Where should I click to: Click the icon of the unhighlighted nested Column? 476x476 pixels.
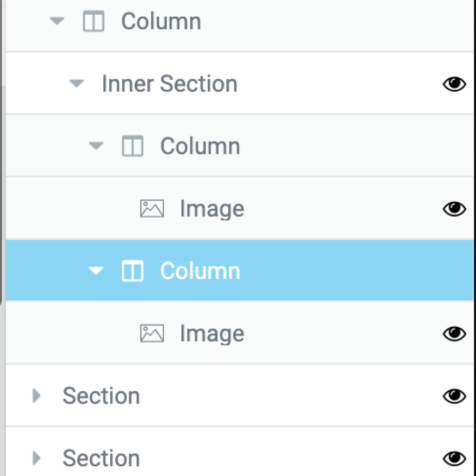(x=132, y=146)
